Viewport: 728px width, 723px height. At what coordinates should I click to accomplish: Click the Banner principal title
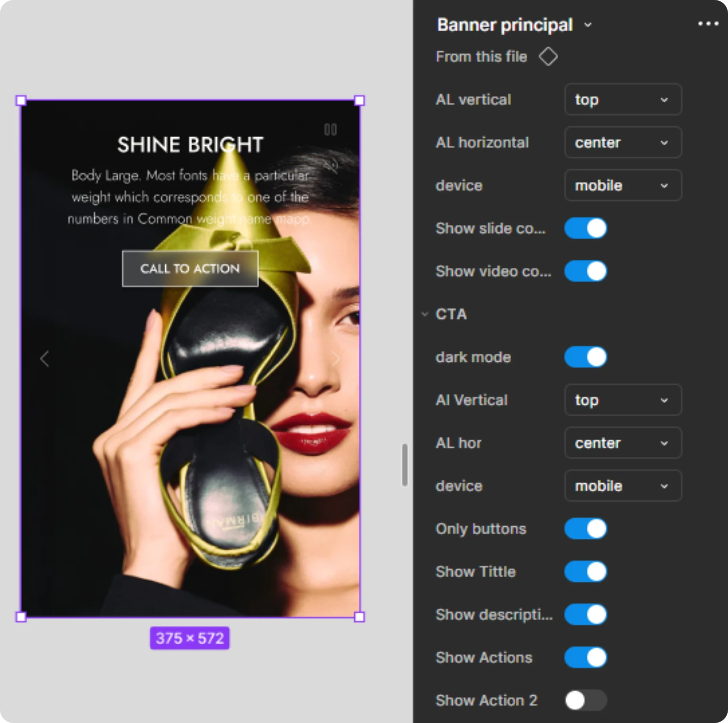pos(505,25)
